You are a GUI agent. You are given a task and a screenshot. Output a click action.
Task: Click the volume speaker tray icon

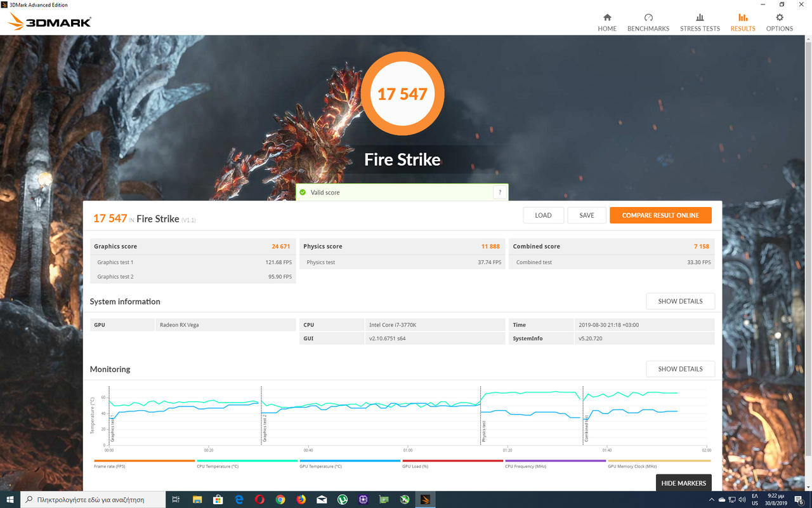(742, 500)
